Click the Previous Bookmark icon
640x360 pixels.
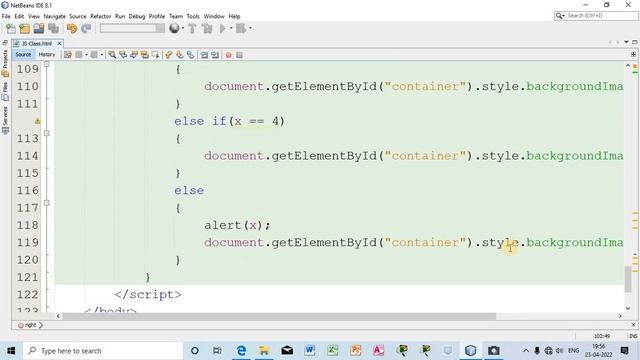pyautogui.click(x=169, y=55)
